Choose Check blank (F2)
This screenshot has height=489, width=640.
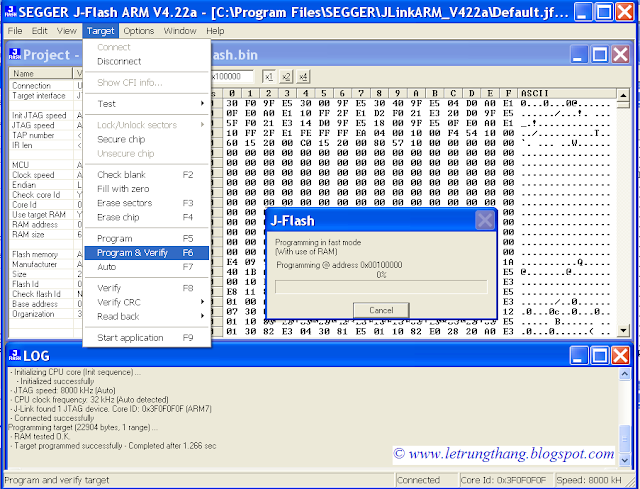coord(146,175)
